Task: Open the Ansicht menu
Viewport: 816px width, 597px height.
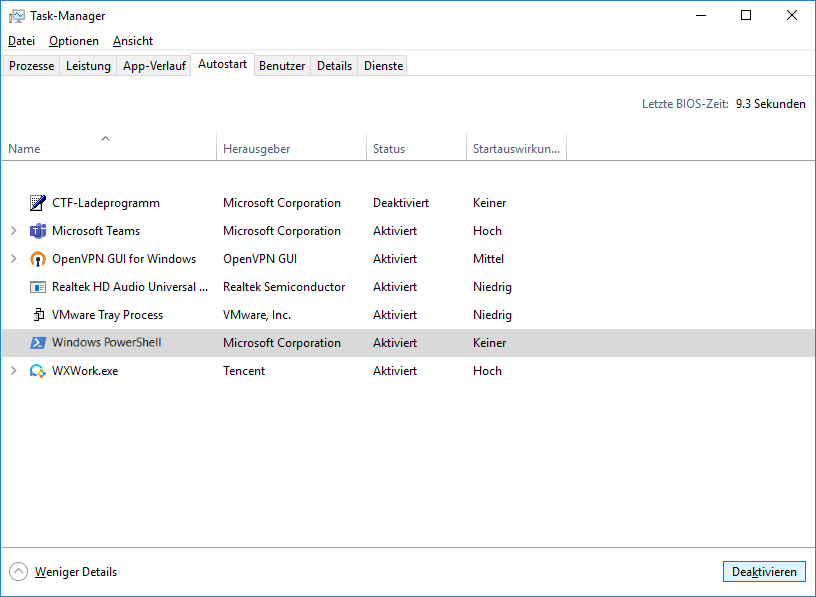Action: 133,41
